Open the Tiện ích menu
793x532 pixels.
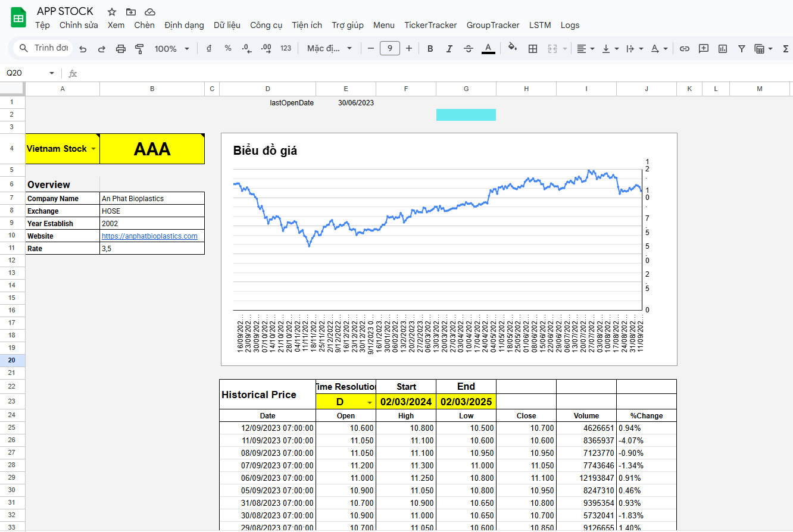click(x=307, y=25)
